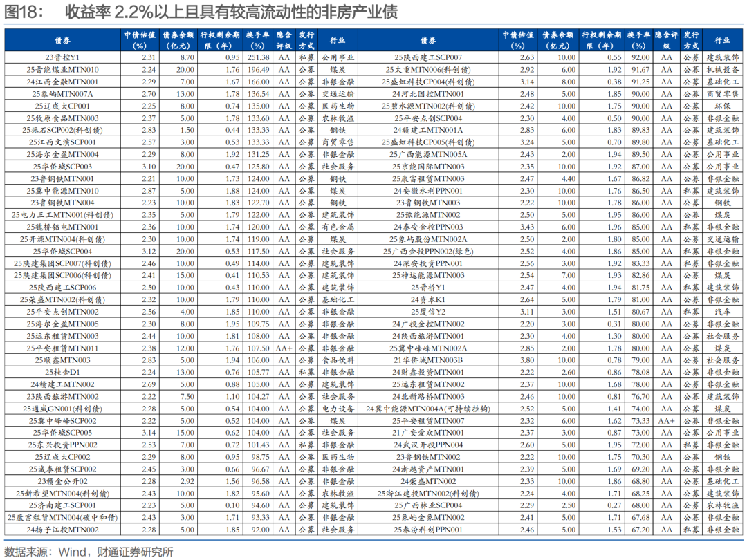
Task: Select 25牧原食品MTN003 row name
Action: point(62,118)
